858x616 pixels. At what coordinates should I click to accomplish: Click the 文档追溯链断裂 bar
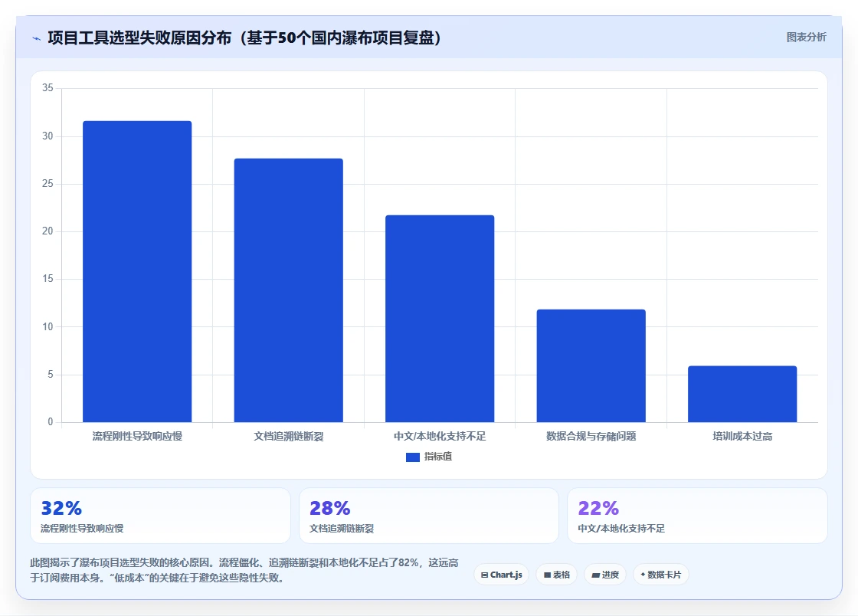click(288, 290)
